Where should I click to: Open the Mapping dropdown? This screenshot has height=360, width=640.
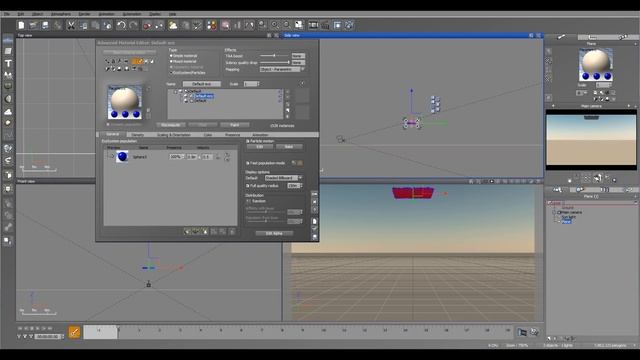[x=282, y=69]
